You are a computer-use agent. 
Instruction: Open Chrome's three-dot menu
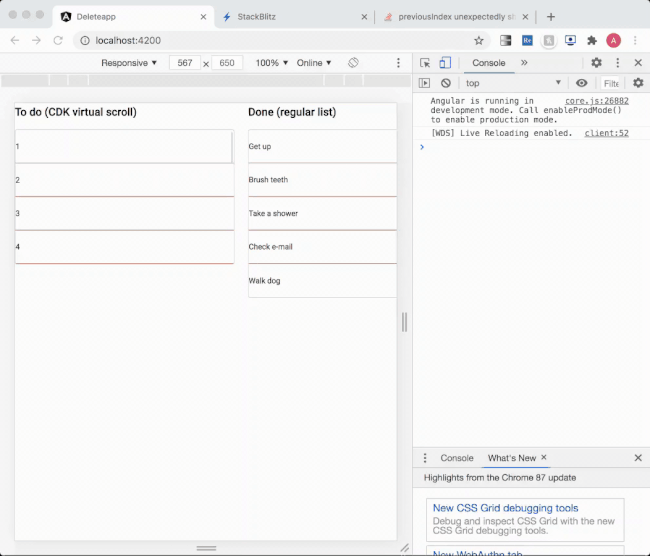[635, 40]
